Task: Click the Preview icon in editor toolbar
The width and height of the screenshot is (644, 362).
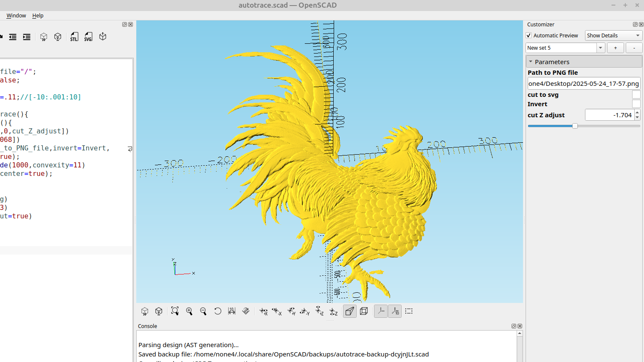Action: pyautogui.click(x=44, y=37)
